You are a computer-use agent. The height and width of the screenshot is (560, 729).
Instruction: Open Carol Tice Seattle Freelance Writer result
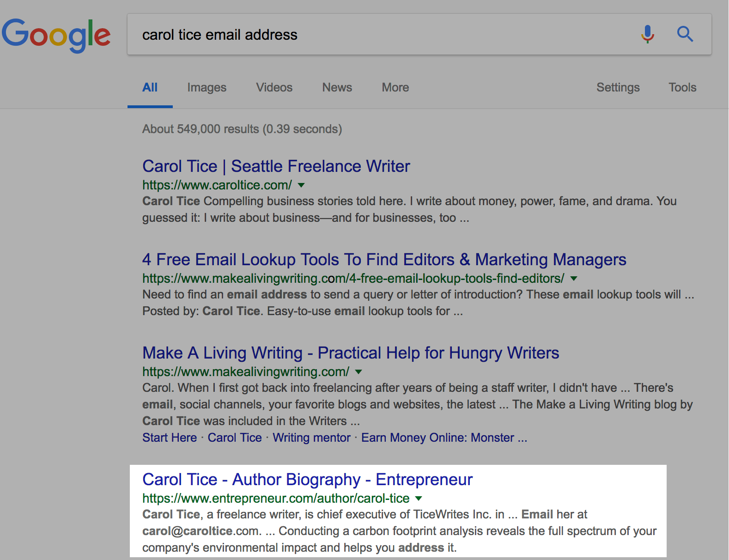(x=276, y=166)
